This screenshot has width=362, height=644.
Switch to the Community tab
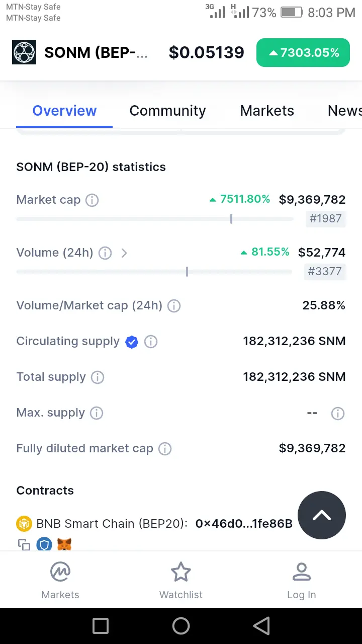(167, 111)
